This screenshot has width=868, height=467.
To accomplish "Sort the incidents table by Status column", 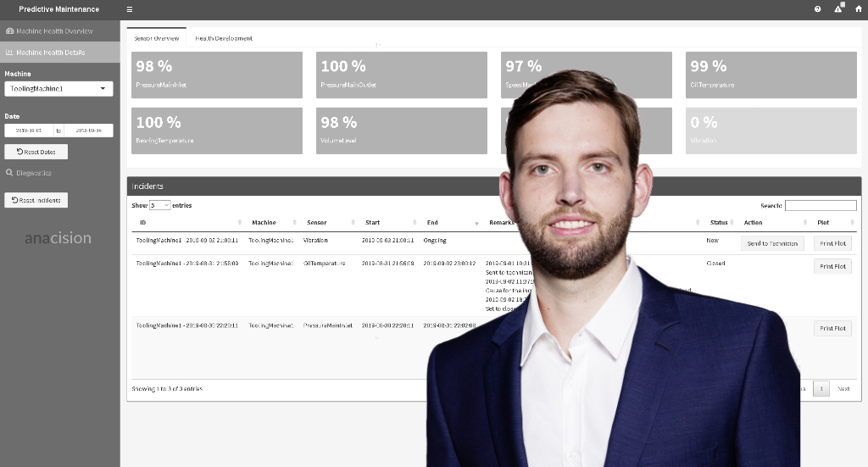I will click(x=721, y=223).
